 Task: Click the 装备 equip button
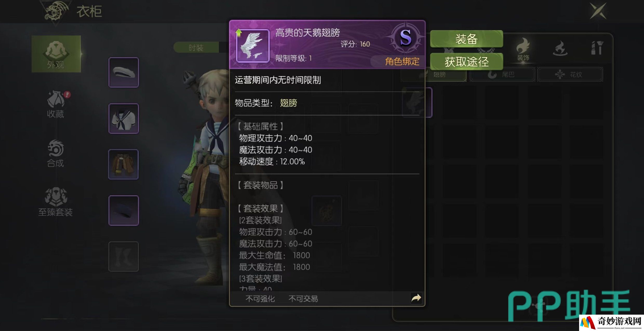click(x=466, y=39)
